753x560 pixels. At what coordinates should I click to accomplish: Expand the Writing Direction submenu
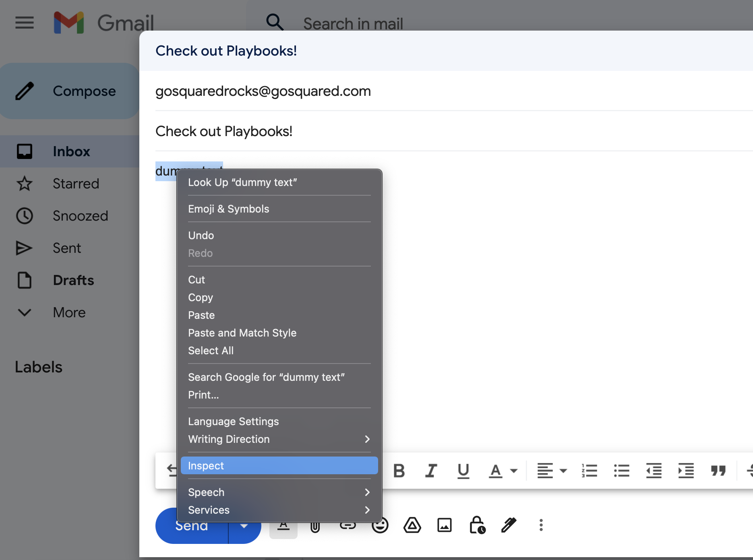pos(279,439)
